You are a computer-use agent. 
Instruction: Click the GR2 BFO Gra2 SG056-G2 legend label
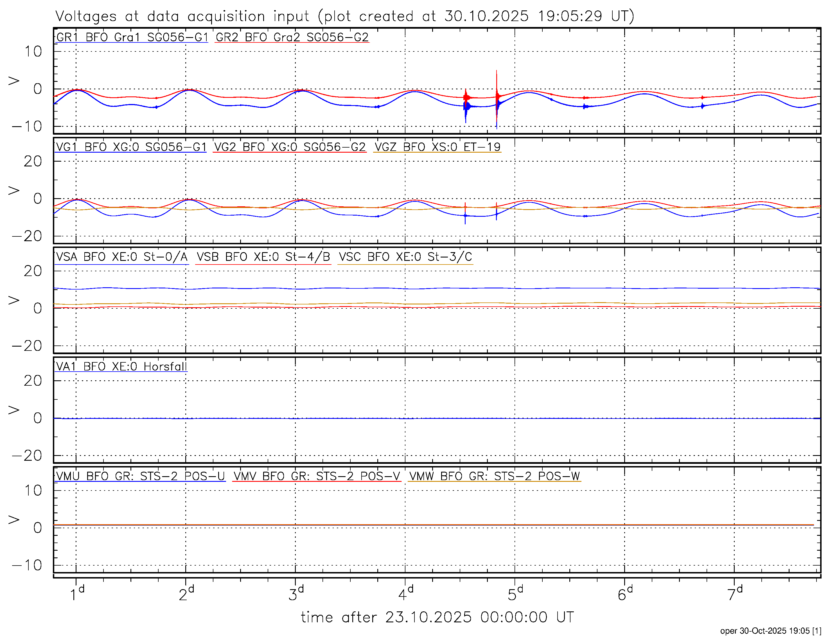click(x=292, y=37)
